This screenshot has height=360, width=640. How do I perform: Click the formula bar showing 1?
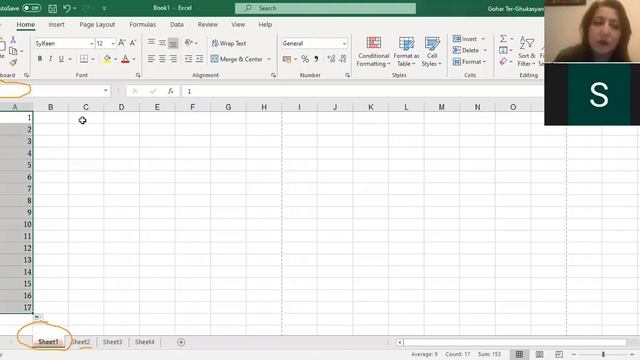362,91
